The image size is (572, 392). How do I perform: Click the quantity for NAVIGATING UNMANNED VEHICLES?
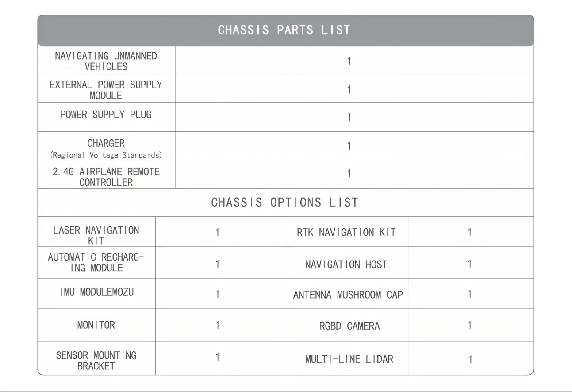(349, 61)
